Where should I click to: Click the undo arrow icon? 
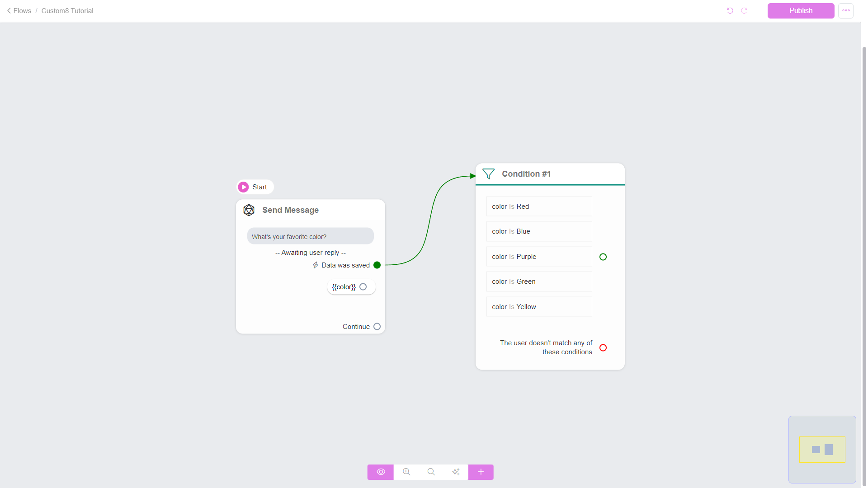pyautogui.click(x=730, y=10)
